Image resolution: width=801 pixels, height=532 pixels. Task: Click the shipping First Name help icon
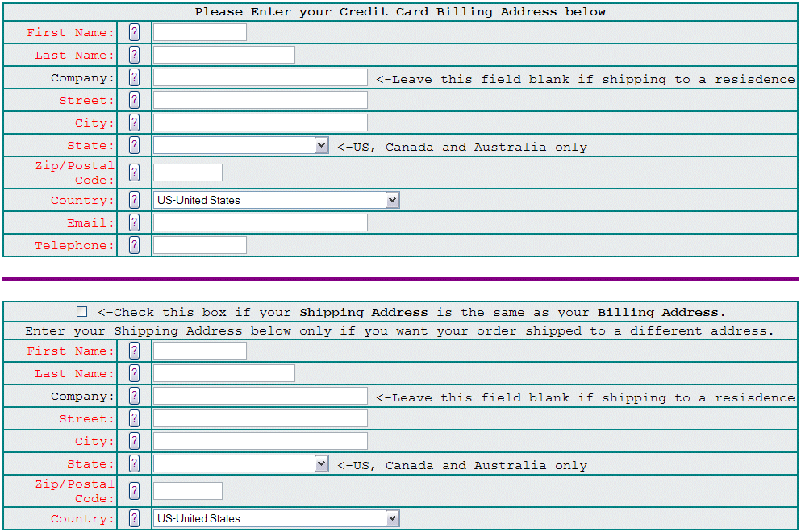point(135,351)
